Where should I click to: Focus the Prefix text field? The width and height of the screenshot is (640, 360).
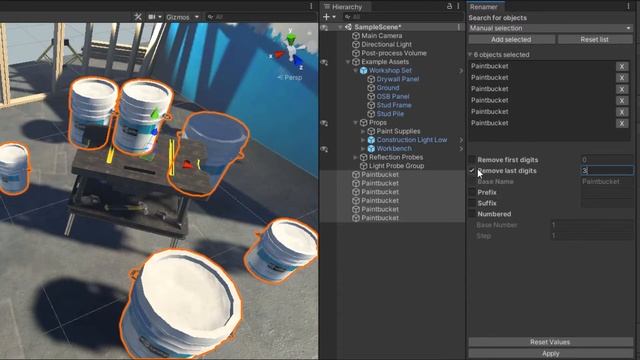coord(607,192)
